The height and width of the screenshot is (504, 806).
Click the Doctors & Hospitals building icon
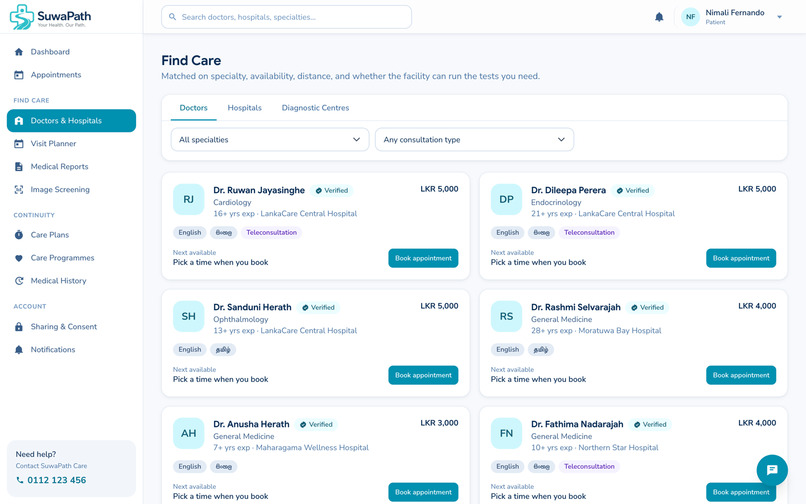[x=19, y=121]
